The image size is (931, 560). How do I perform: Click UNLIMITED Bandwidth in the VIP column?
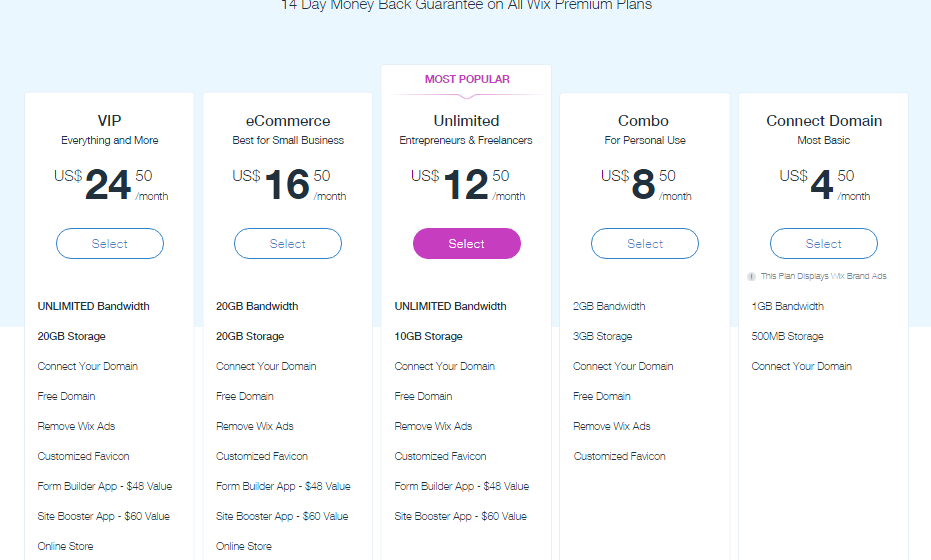click(x=93, y=306)
